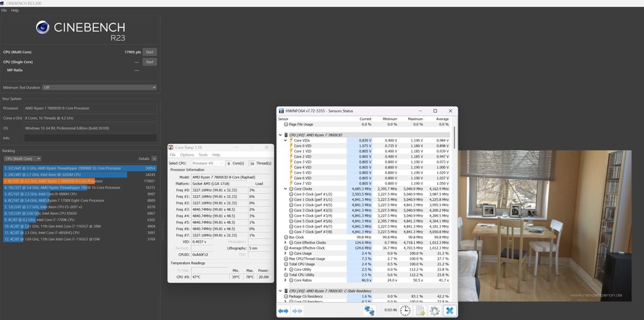The image size is (644, 320).
Task: Open the remote network monitoring icon in HWiNFO
Action: [x=369, y=311]
